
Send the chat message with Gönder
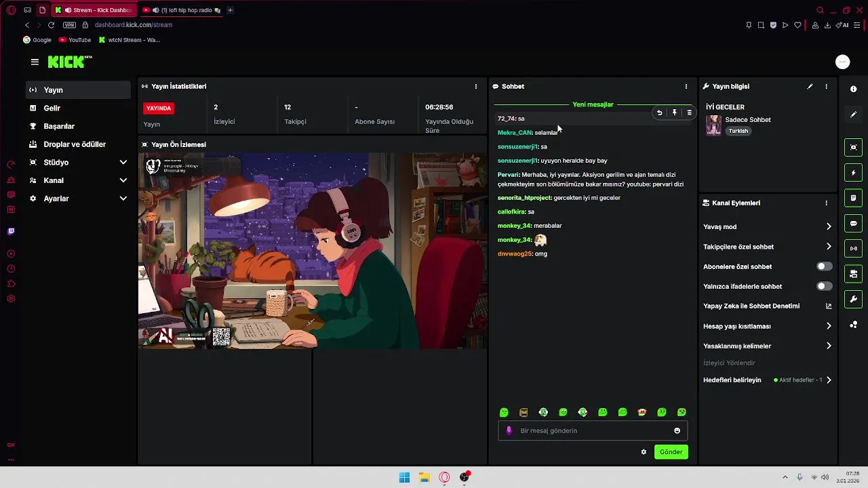coord(671,452)
